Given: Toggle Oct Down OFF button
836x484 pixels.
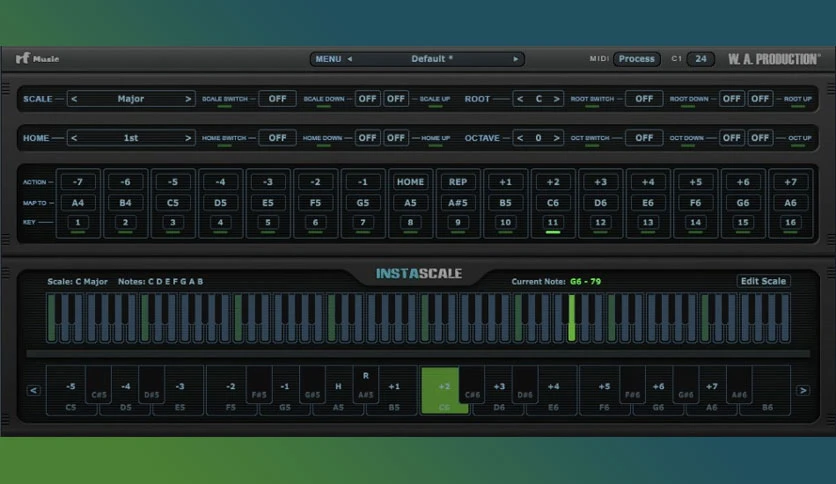Looking at the screenshot, I should (732, 138).
